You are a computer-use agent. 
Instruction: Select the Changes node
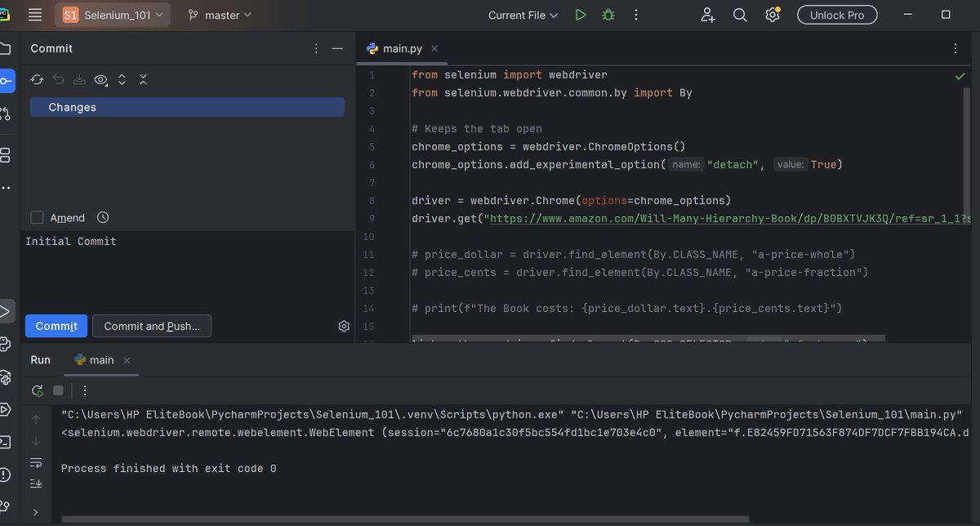click(x=187, y=107)
